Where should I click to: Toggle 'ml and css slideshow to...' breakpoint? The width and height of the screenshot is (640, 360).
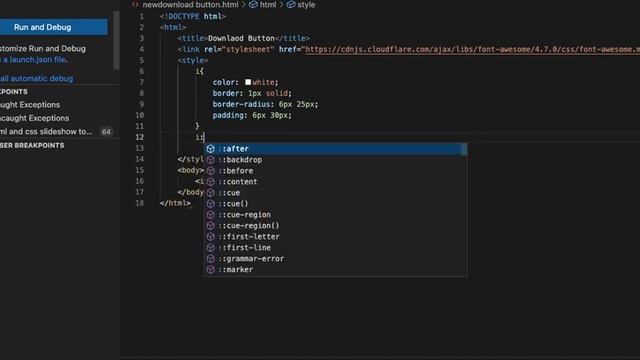(x=46, y=132)
